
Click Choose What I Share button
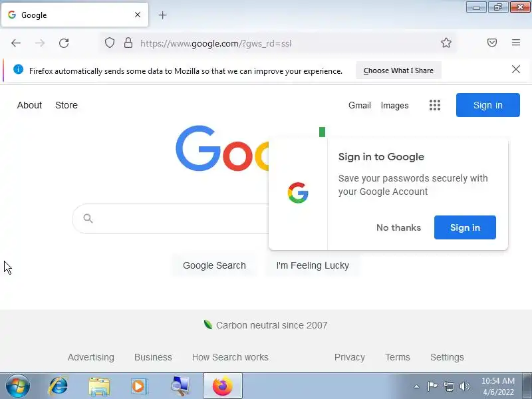tap(398, 70)
